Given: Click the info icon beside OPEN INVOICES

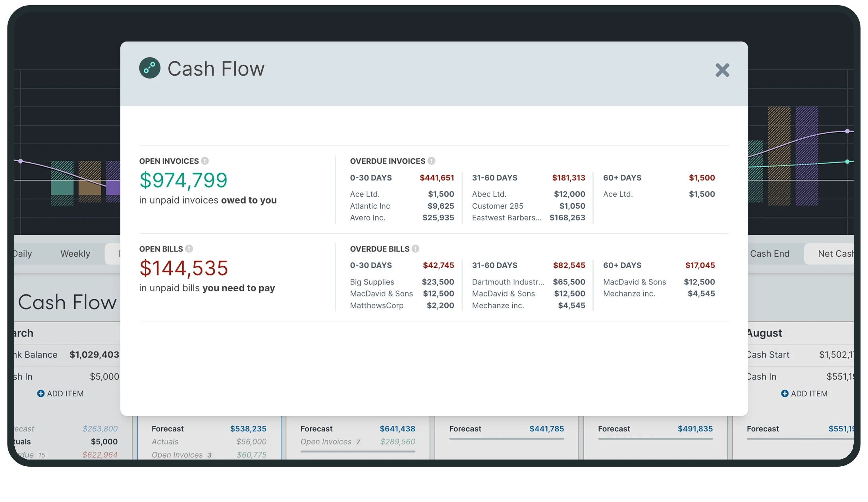Looking at the screenshot, I should [205, 161].
